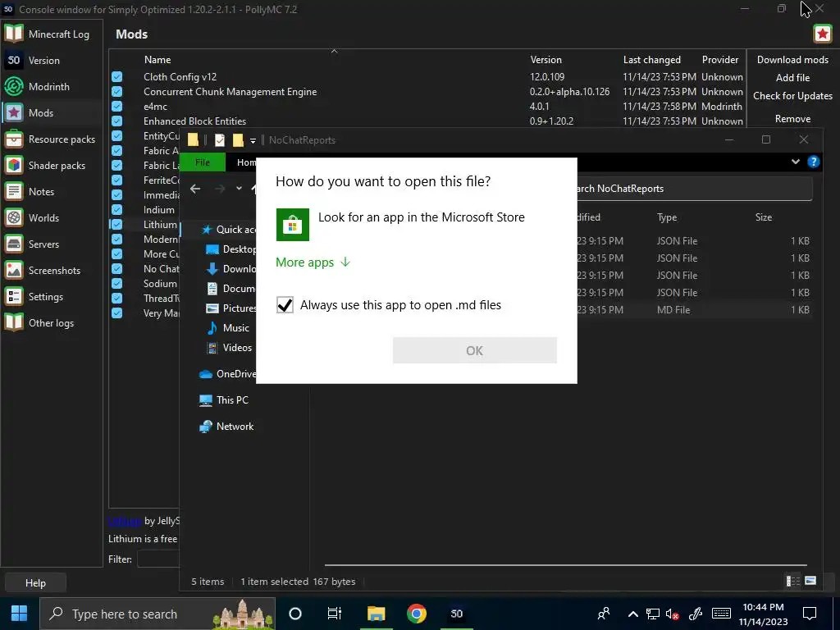Open the Minecraft Log page icon

tap(13, 34)
